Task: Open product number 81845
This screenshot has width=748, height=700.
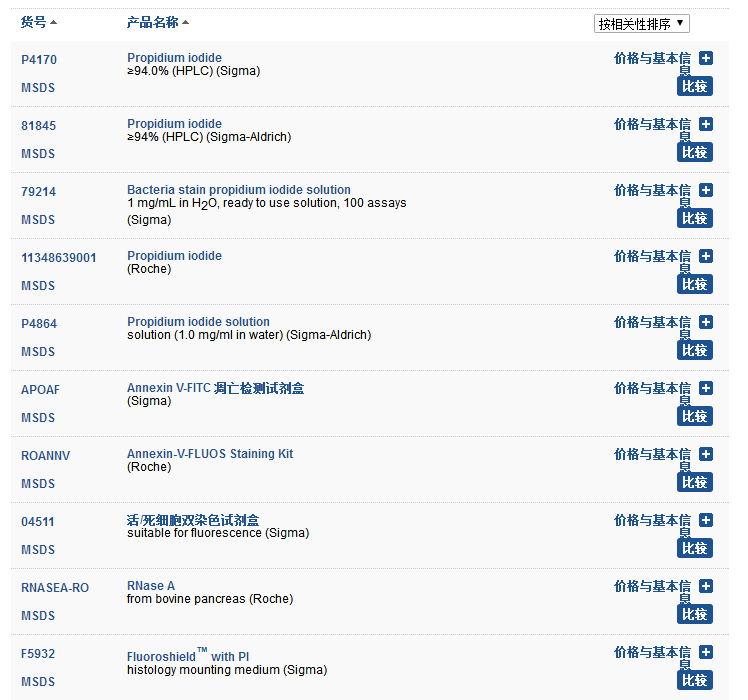Action: pyautogui.click(x=38, y=125)
